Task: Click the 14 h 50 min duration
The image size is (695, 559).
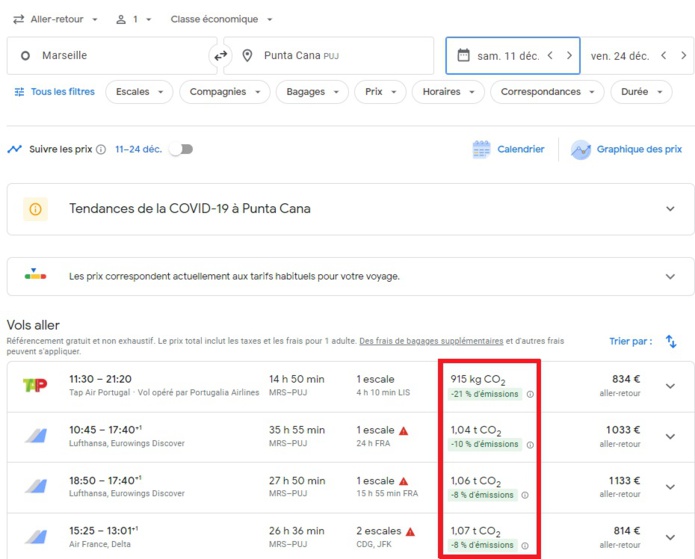Action: click(297, 379)
